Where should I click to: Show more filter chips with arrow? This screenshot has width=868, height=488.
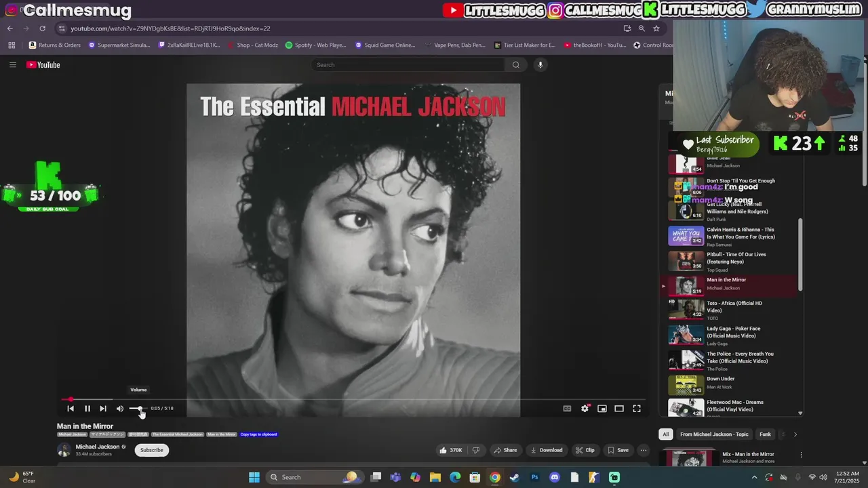click(x=795, y=434)
